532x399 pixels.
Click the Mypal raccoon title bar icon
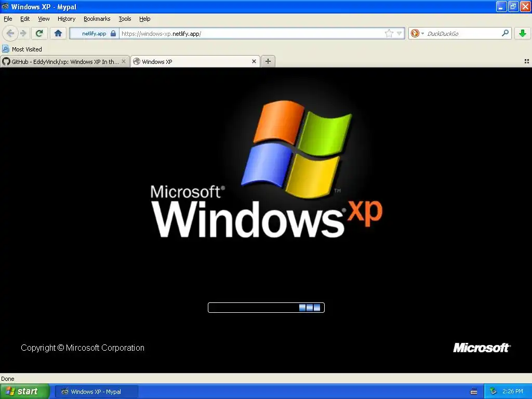pos(5,6)
